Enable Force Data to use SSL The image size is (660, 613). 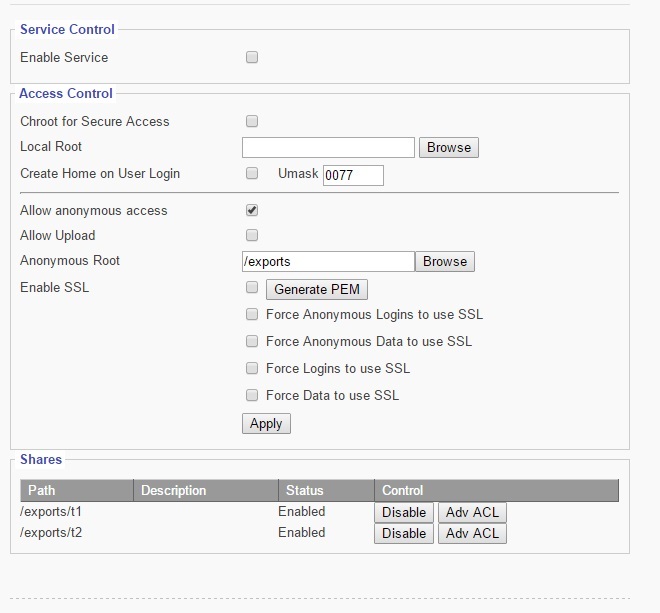coord(252,395)
